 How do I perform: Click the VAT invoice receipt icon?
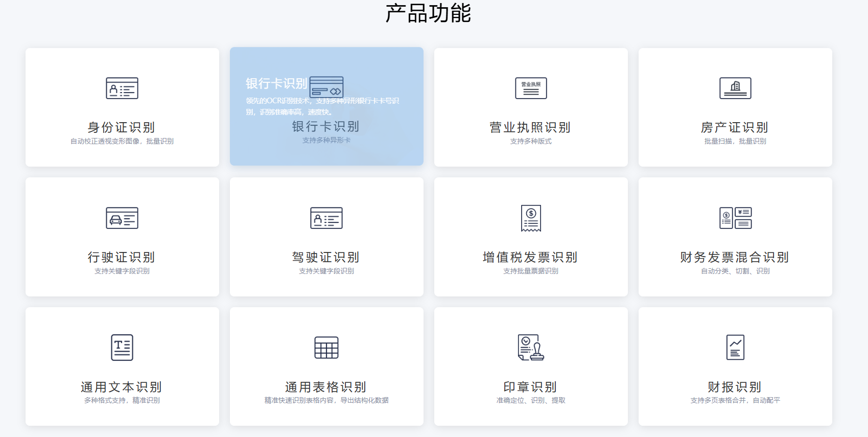point(531,218)
